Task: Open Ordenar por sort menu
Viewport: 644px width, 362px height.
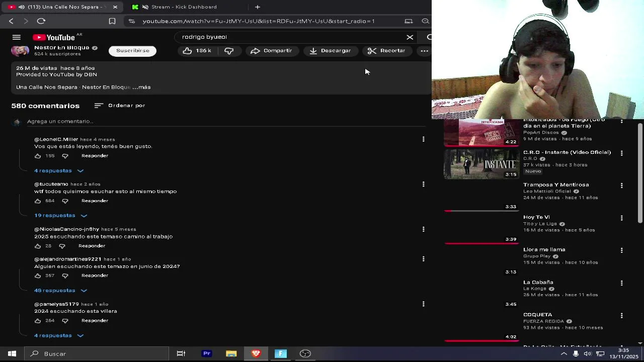Action: [x=120, y=106]
